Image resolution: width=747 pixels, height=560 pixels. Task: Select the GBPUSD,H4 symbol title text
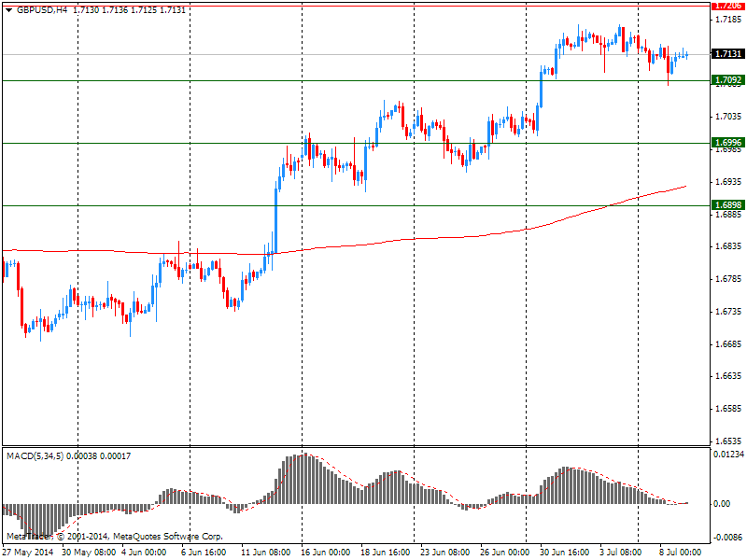[42, 10]
